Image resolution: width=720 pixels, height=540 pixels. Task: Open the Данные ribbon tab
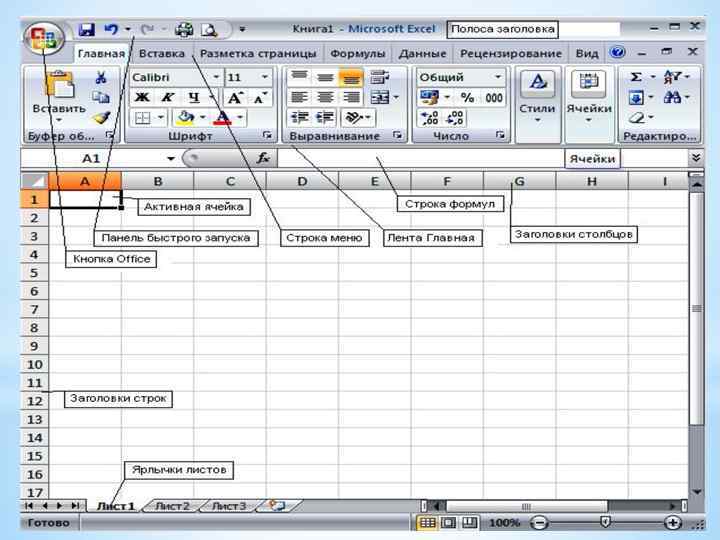[x=422, y=54]
